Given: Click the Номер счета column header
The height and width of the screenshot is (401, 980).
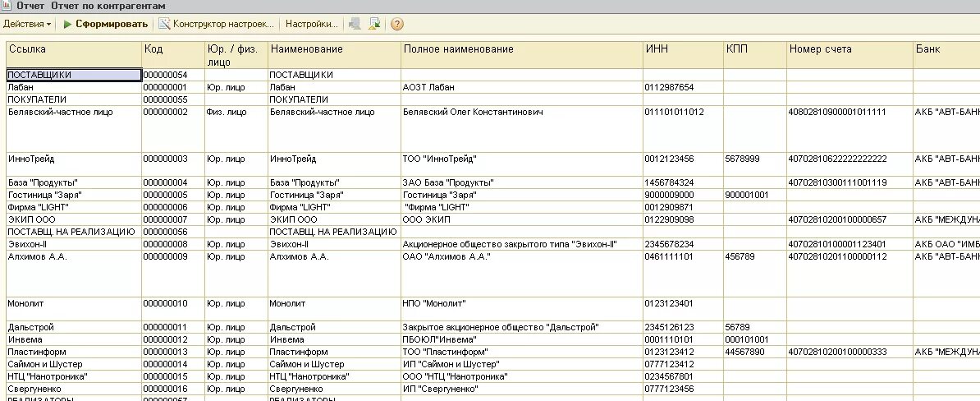Looking at the screenshot, I should pos(849,55).
